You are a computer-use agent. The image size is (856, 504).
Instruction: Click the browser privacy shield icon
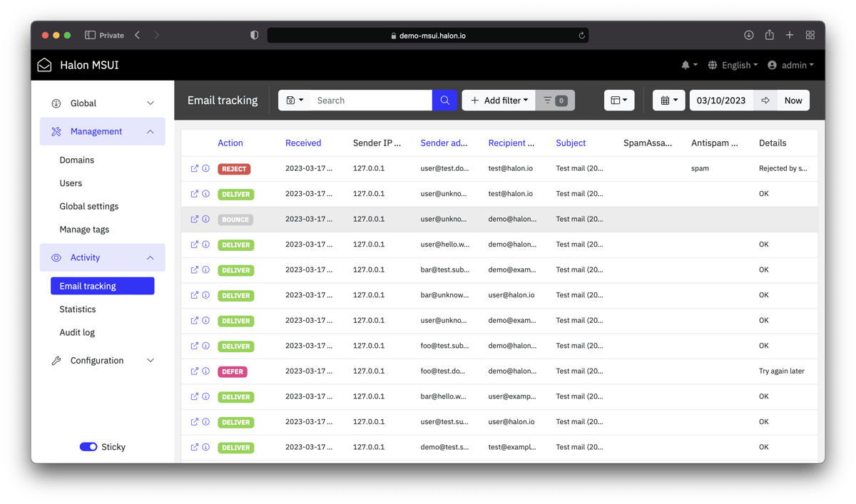point(254,35)
